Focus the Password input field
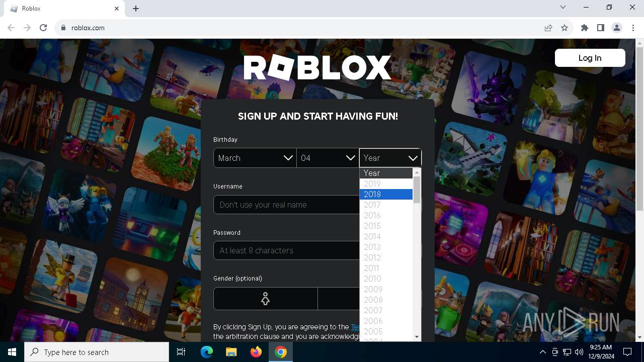This screenshot has height=362, width=644. point(287,250)
